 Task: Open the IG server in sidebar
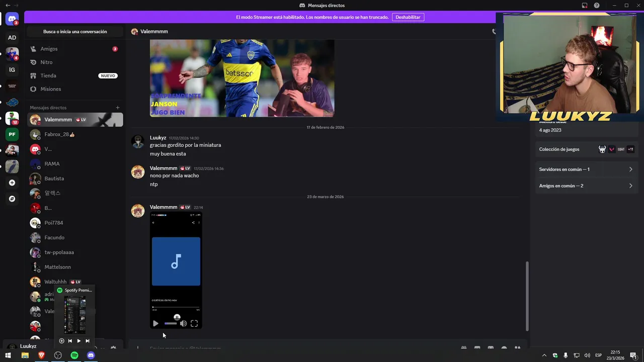point(12,70)
